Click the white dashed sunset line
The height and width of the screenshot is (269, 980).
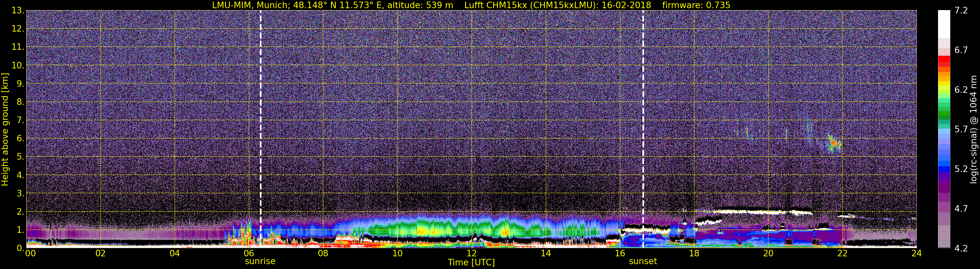coord(643,129)
